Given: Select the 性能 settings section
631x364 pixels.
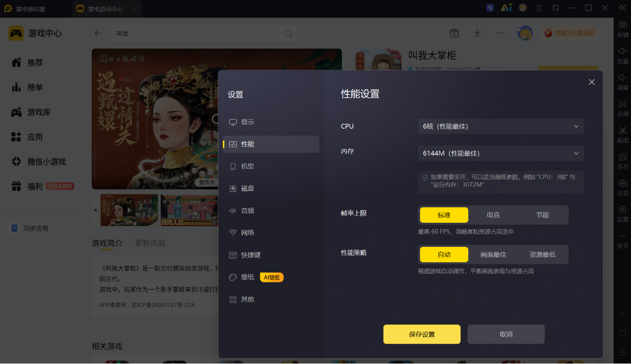Looking at the screenshot, I should tap(271, 144).
